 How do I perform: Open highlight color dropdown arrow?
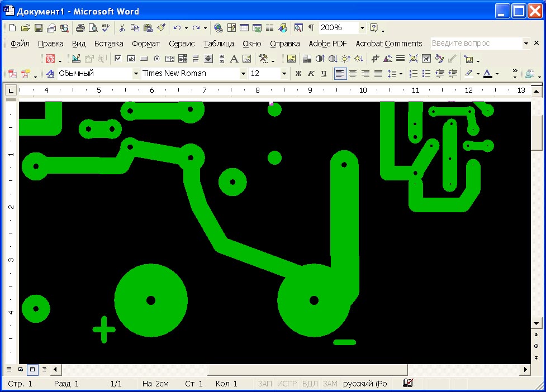click(x=478, y=73)
